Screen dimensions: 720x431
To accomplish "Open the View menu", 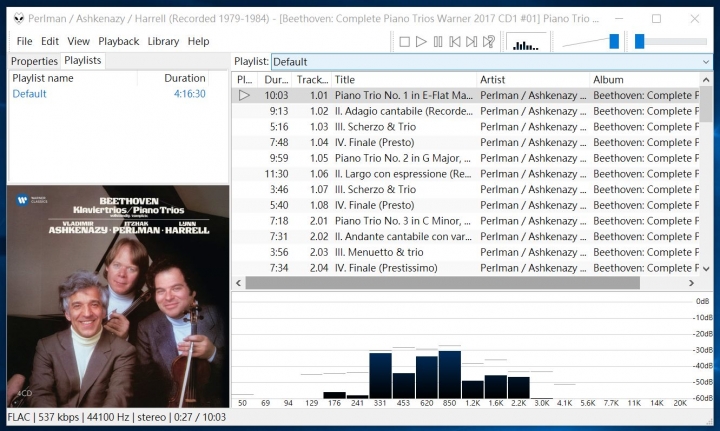I will point(79,41).
